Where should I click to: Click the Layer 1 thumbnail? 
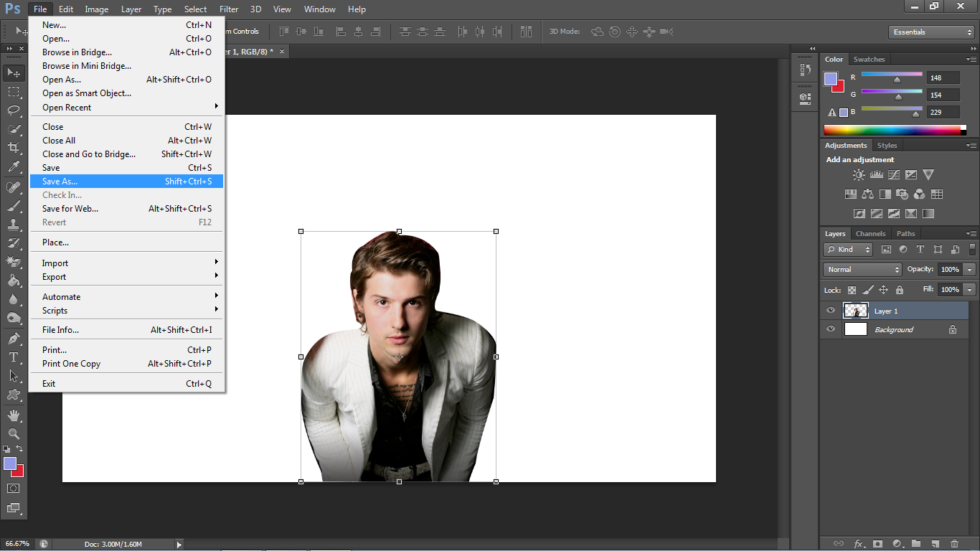pyautogui.click(x=855, y=311)
